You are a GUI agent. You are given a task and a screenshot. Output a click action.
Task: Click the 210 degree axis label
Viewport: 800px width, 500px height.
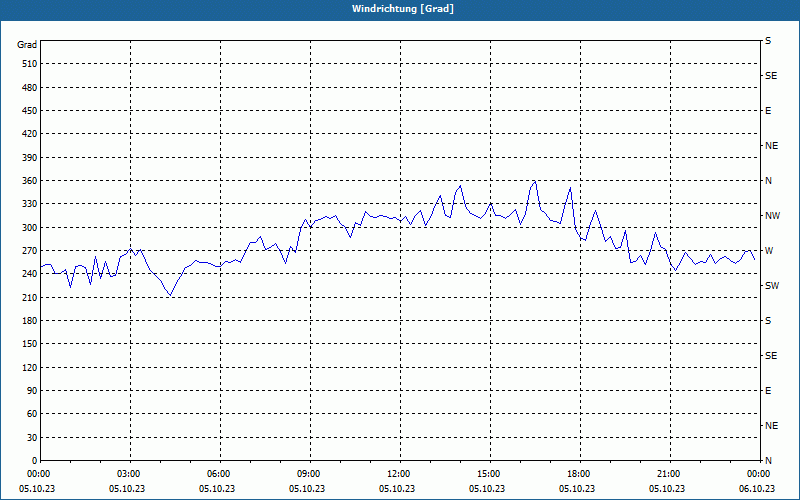coord(30,297)
